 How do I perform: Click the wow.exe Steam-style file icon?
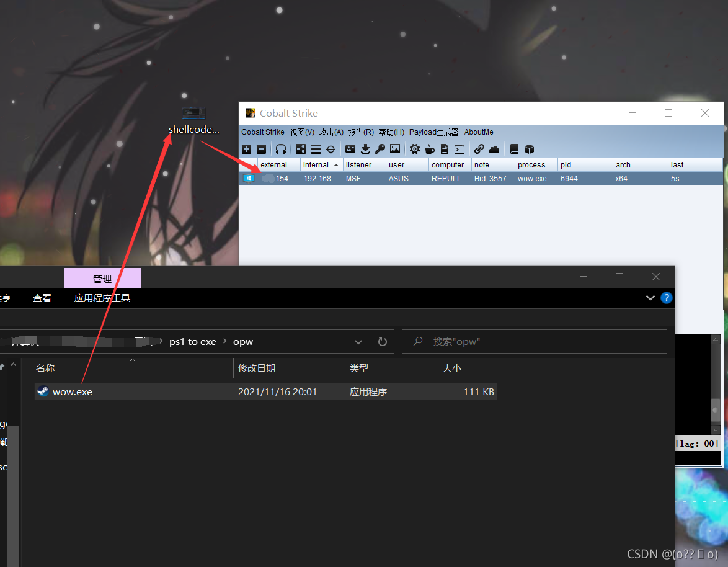(x=43, y=391)
